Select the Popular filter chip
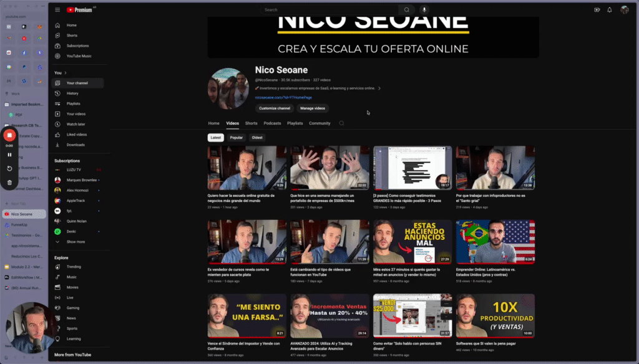This screenshot has width=639, height=364. point(237,138)
